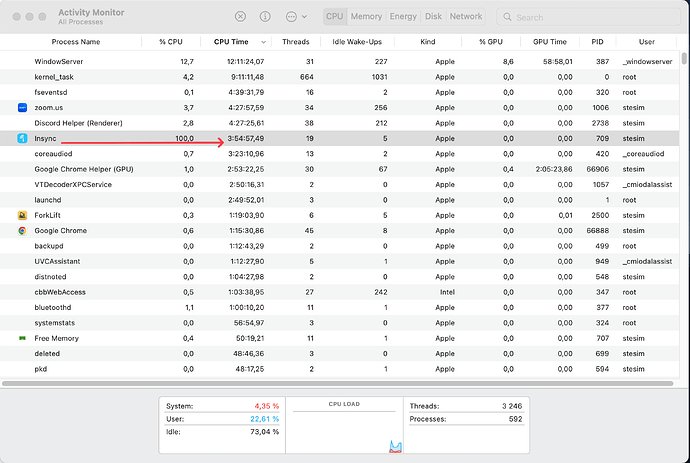Click the Idle 73,04 % value
Screen dimensions: 690x463
tap(264, 432)
